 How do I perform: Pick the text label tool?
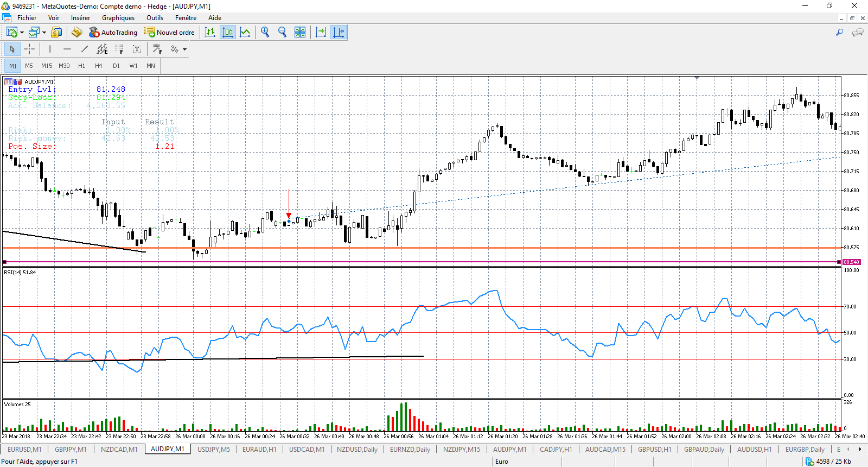[137, 49]
